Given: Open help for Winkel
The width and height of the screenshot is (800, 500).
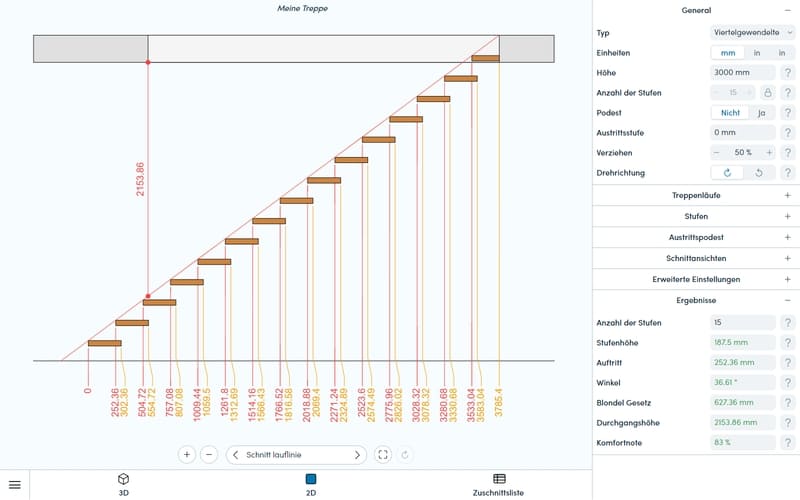Looking at the screenshot, I should click(x=788, y=382).
